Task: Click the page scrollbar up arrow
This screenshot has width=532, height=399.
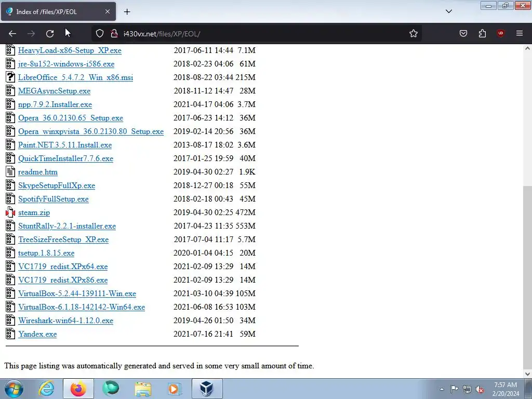Action: 527,48
